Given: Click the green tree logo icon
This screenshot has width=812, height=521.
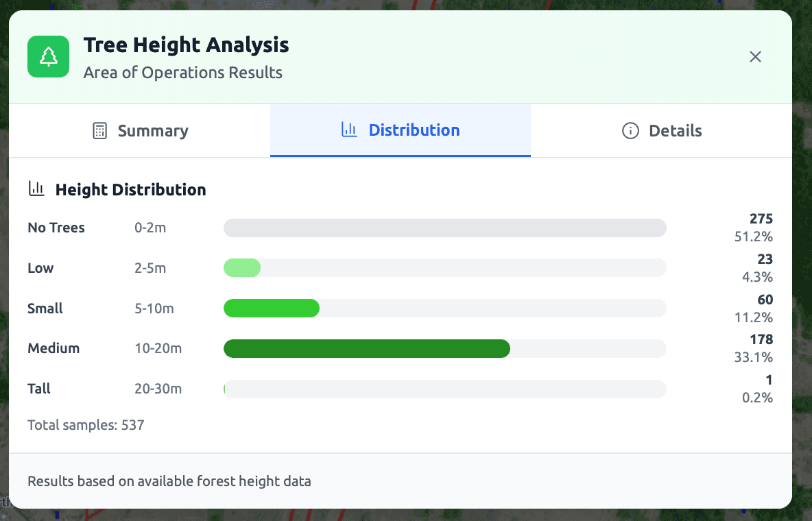Looking at the screenshot, I should point(48,56).
